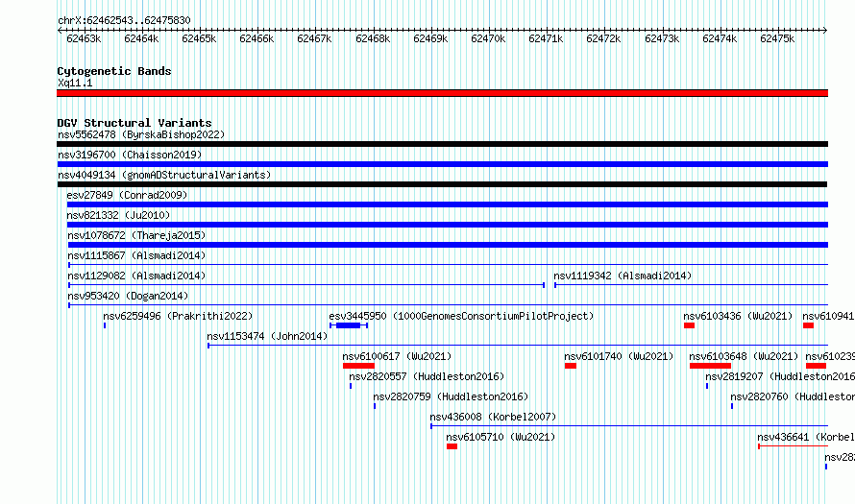Click the 62463k ruler label
855x504 pixels.
84,38
